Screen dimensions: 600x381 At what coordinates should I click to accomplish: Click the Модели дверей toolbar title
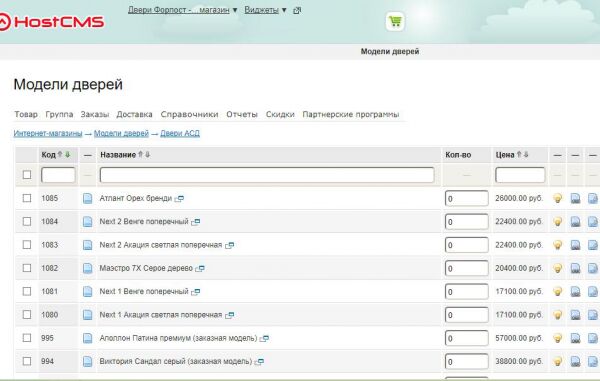click(390, 51)
